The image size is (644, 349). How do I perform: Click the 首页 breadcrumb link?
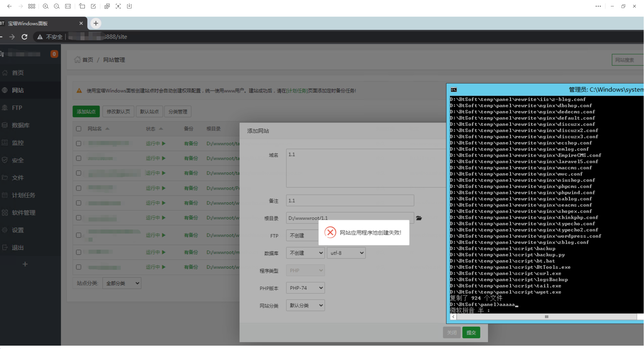tap(88, 60)
